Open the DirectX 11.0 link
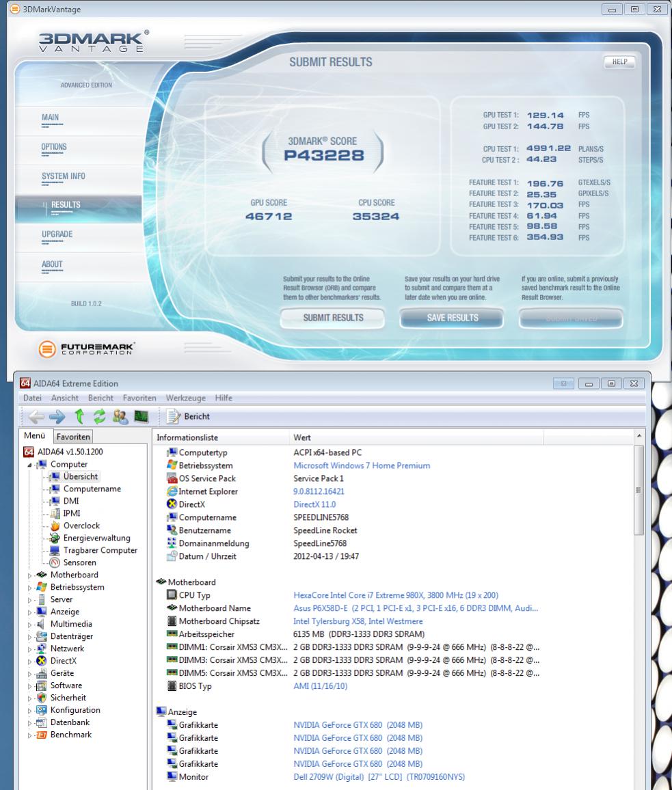Viewport: 672px width, 790px height. 314,504
